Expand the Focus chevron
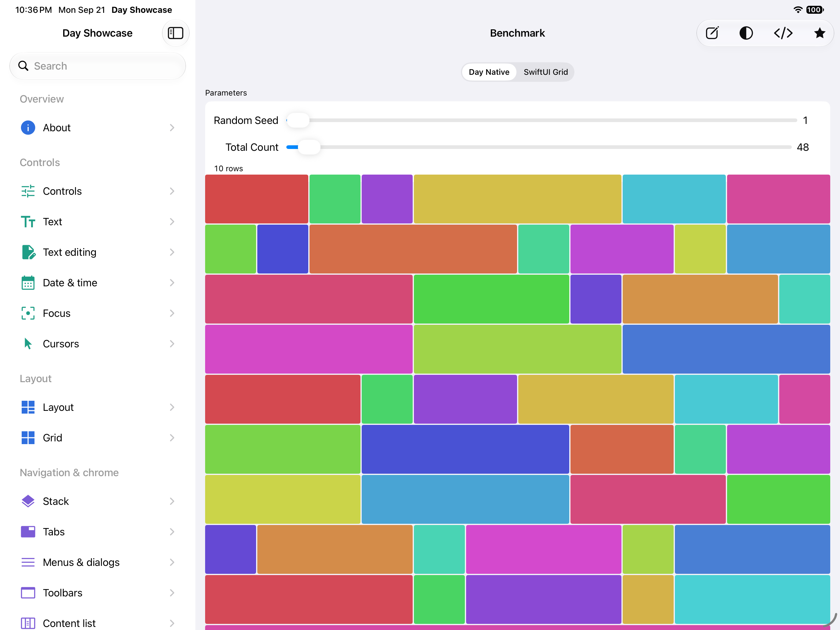The width and height of the screenshot is (840, 630). (172, 313)
